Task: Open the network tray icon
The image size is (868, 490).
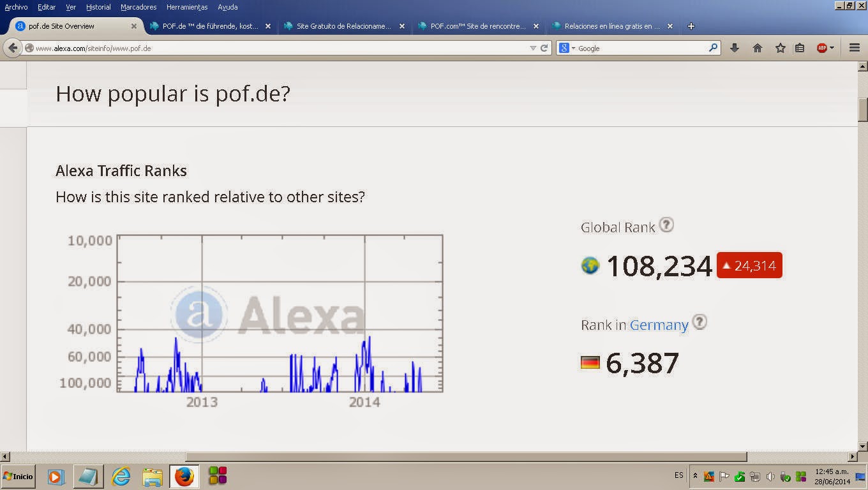Action: (755, 477)
